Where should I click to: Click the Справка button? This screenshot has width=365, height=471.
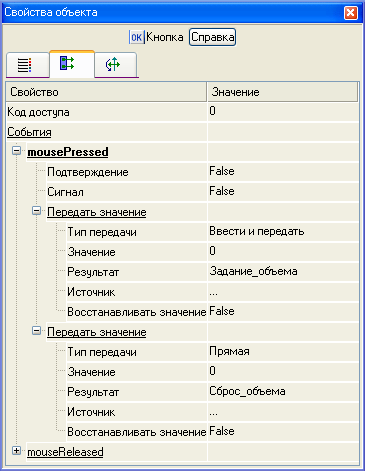pyautogui.click(x=213, y=37)
